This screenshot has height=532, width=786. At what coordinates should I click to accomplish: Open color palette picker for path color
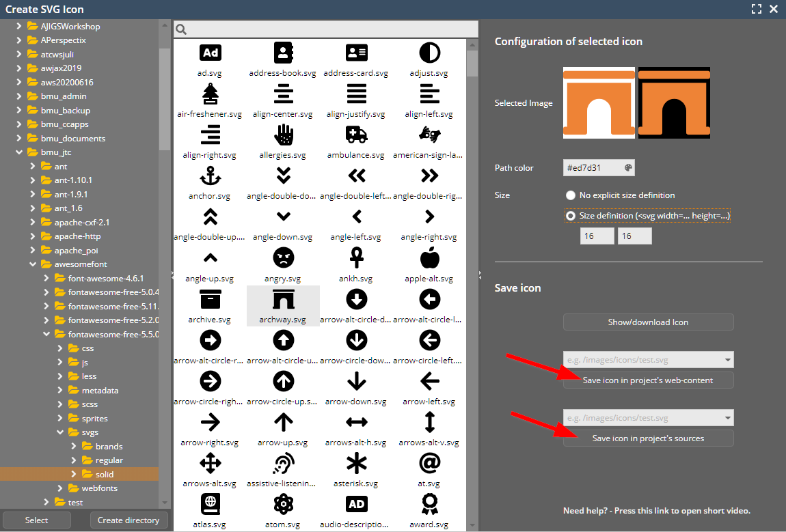click(629, 168)
